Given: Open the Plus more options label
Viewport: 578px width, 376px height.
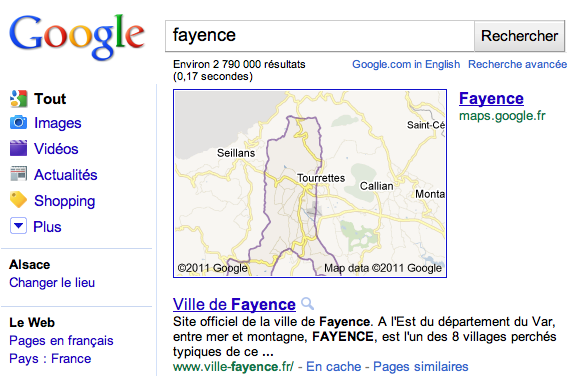Looking at the screenshot, I should pos(47,227).
